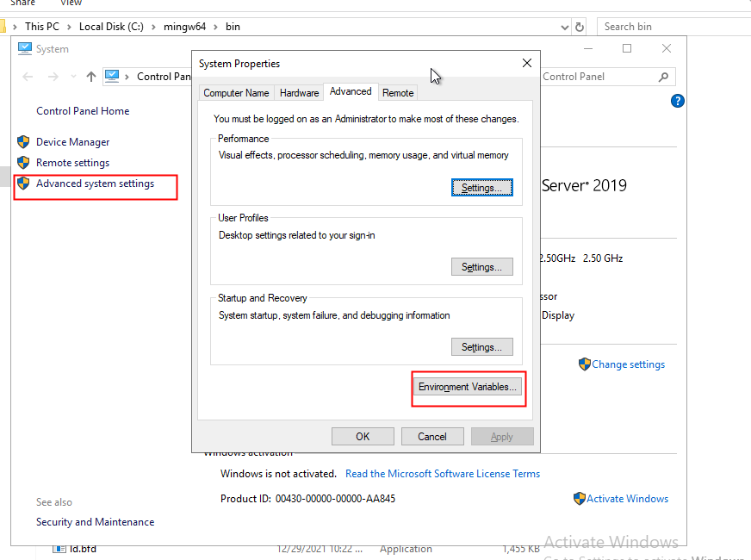Switch to the Computer Name tab
The height and width of the screenshot is (560, 751).
(x=236, y=91)
